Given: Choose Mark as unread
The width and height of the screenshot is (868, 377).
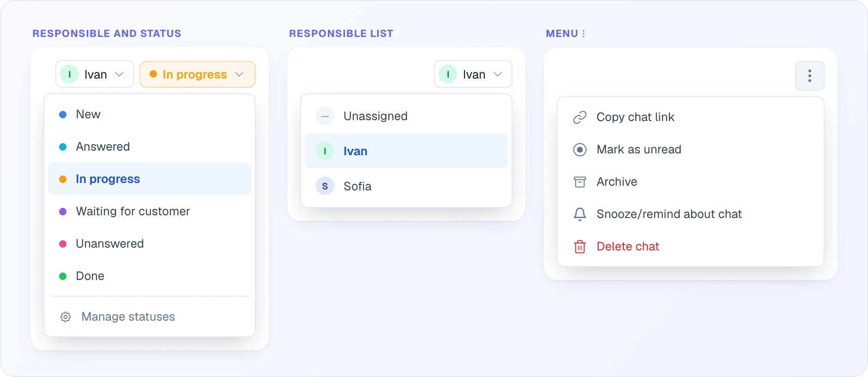Looking at the screenshot, I should click(691, 150).
